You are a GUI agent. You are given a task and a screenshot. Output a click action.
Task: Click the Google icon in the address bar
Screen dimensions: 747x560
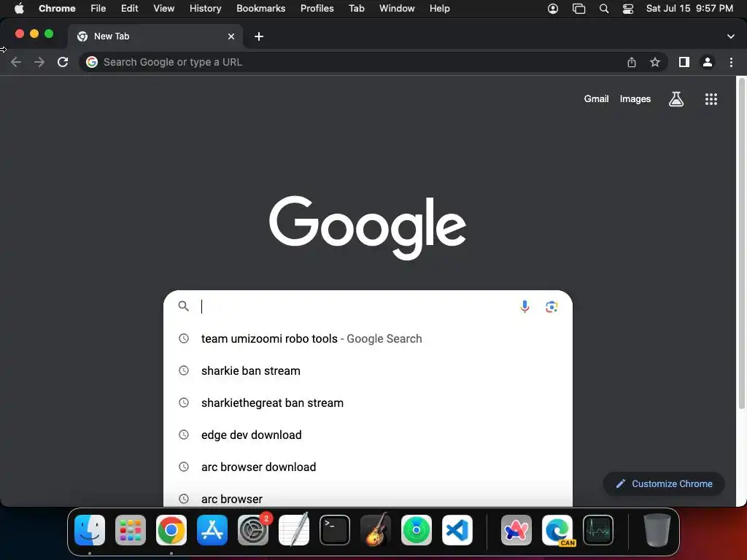pos(92,62)
